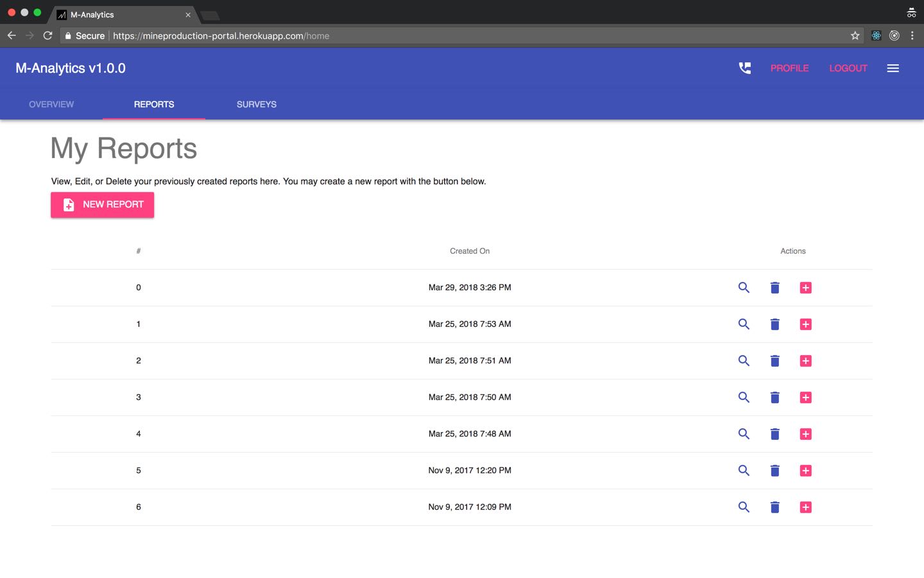Open the search icon for report 0
The width and height of the screenshot is (924, 578).
(744, 288)
